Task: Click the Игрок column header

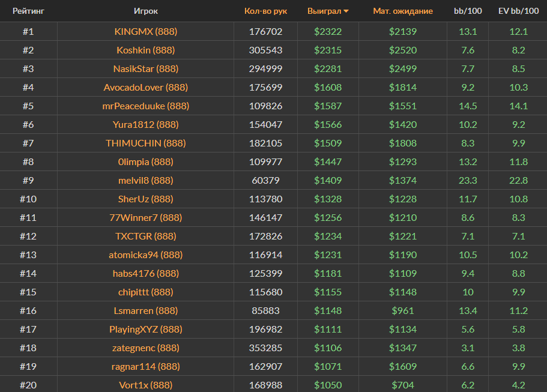Action: pos(146,11)
